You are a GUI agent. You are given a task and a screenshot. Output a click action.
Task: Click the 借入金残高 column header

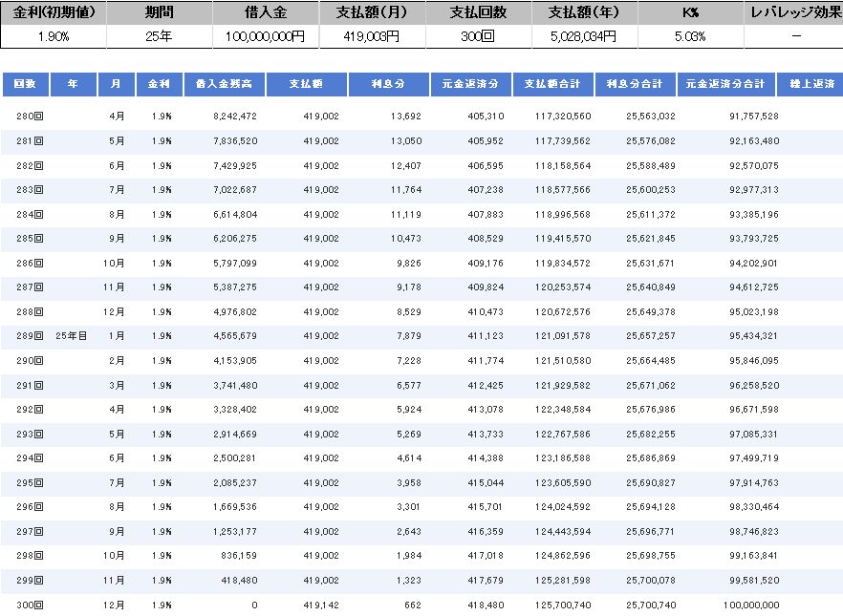point(224,84)
